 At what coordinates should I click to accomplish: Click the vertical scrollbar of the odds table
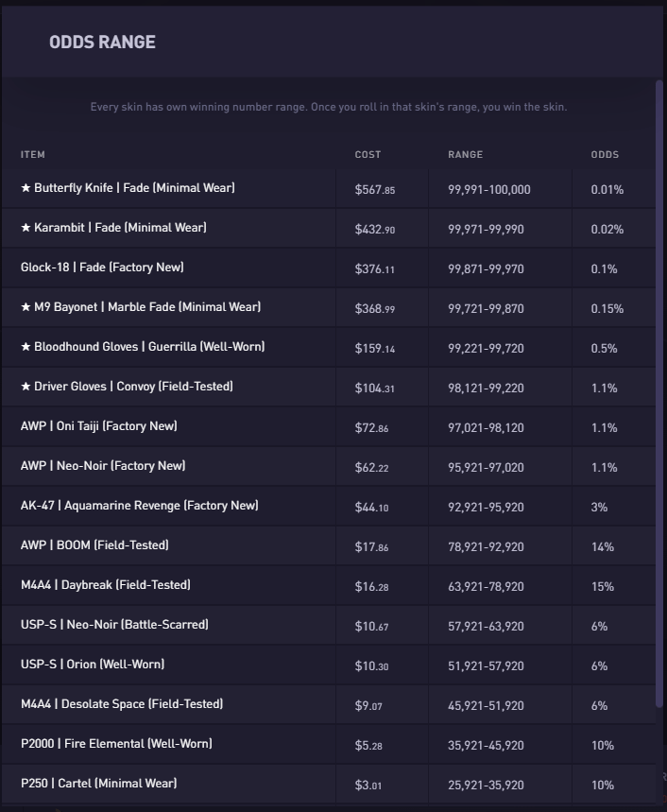[659, 378]
